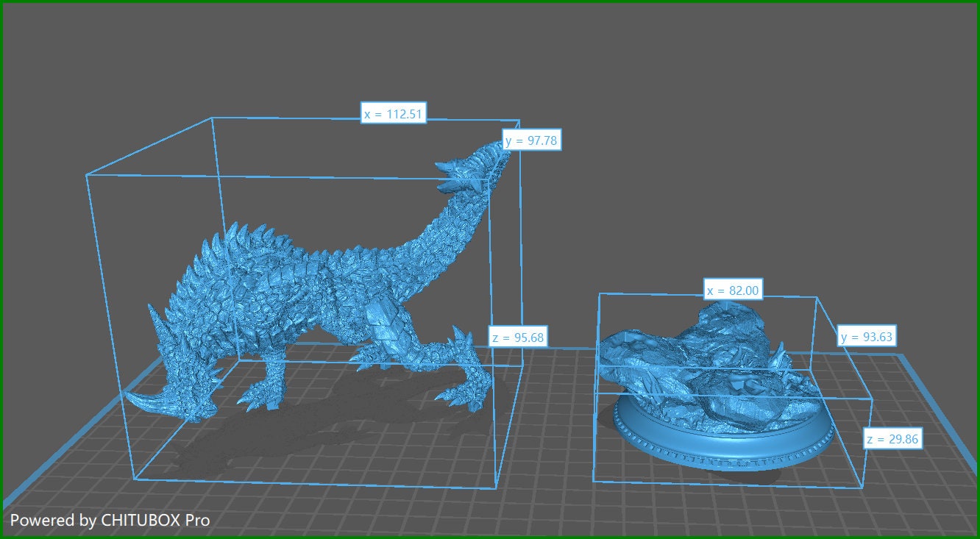The image size is (980, 539).
Task: Click the dragon's x = 112.51 dimension label
Action: tap(394, 113)
